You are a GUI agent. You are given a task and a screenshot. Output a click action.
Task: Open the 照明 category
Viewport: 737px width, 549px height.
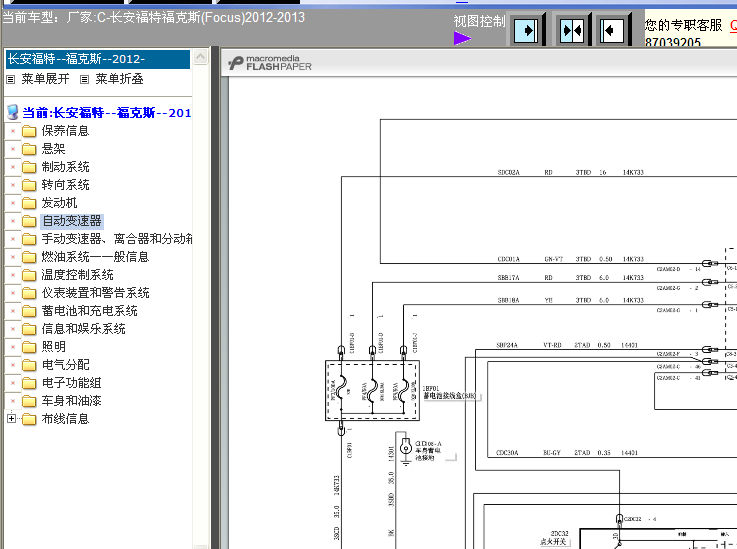point(53,347)
